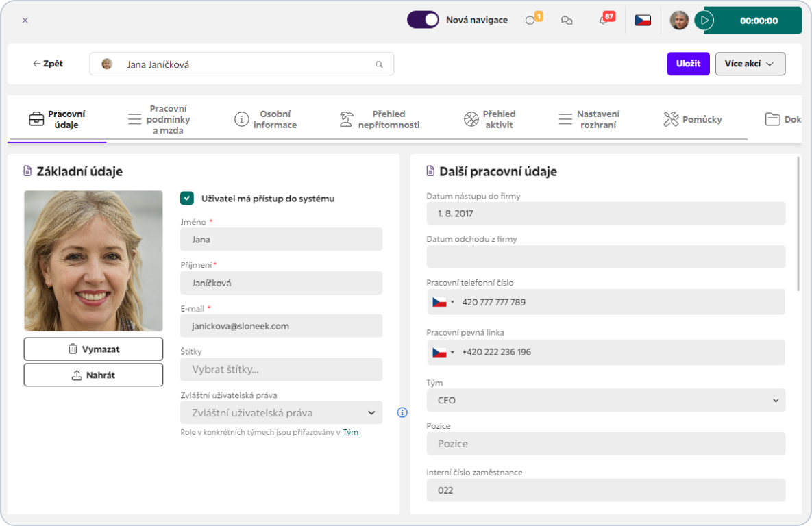Click the phone number 420 777 777 789
This screenshot has width=812, height=526.
pos(493,302)
